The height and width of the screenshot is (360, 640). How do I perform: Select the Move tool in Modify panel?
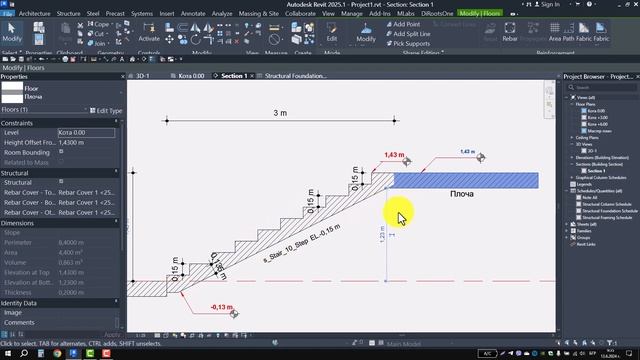pyautogui.click(x=169, y=40)
